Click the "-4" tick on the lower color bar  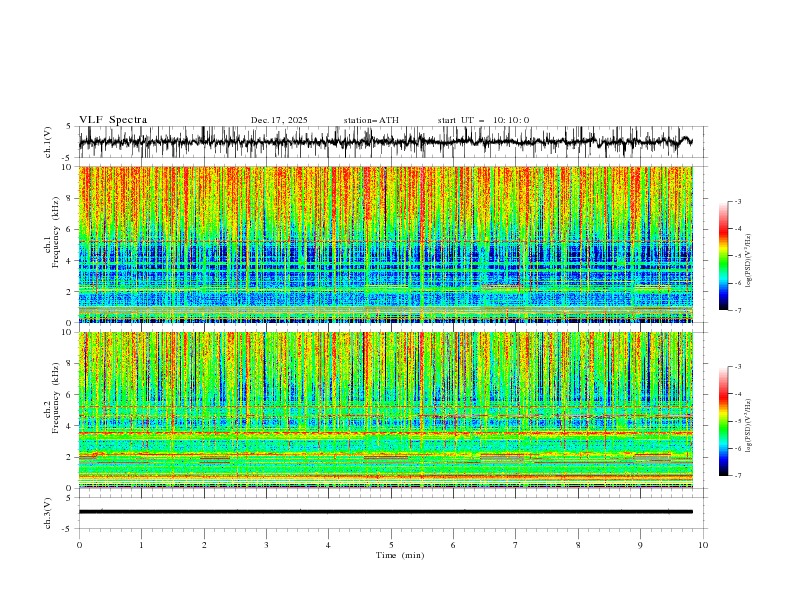pyautogui.click(x=738, y=394)
